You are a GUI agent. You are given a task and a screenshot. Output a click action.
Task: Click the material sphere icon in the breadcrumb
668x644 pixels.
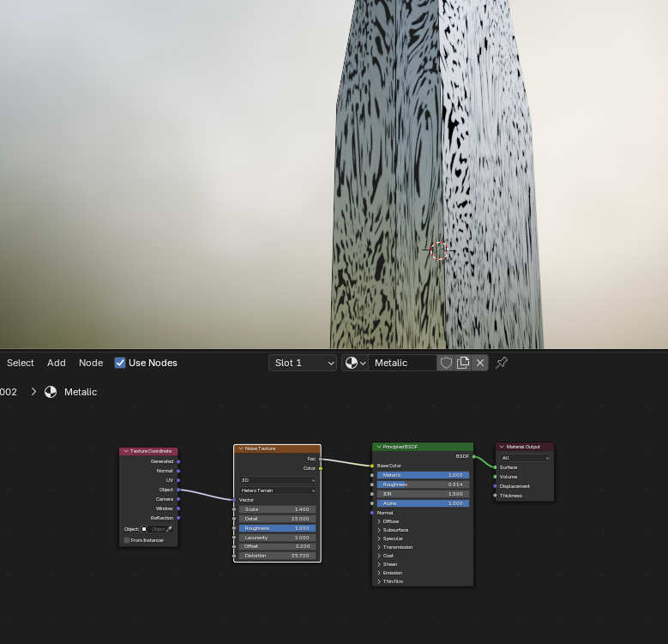tap(51, 392)
